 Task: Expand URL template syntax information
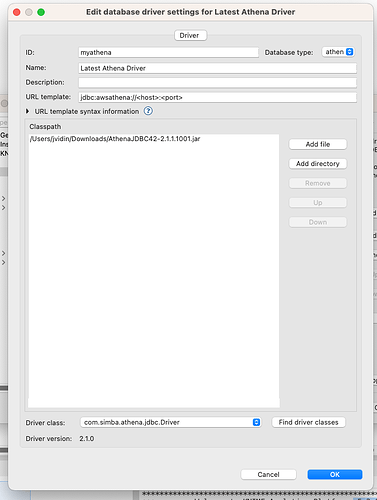click(x=28, y=111)
